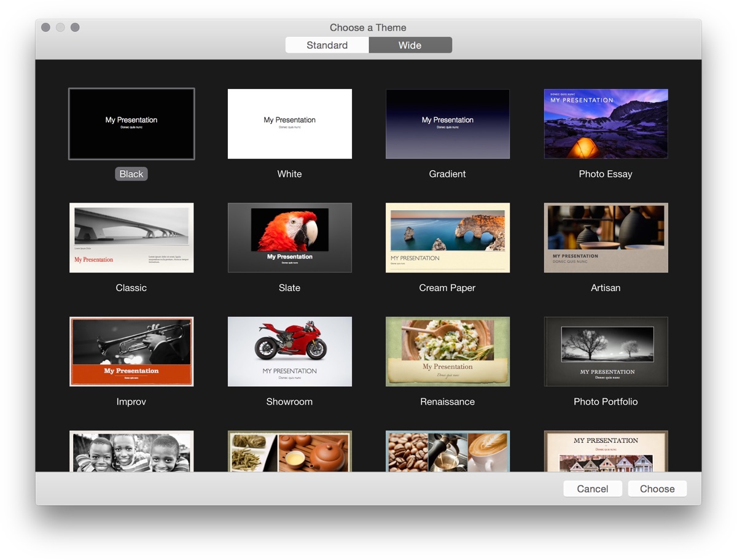Choose the coffee beans theme thumbnail
The height and width of the screenshot is (560, 737).
[x=448, y=451]
